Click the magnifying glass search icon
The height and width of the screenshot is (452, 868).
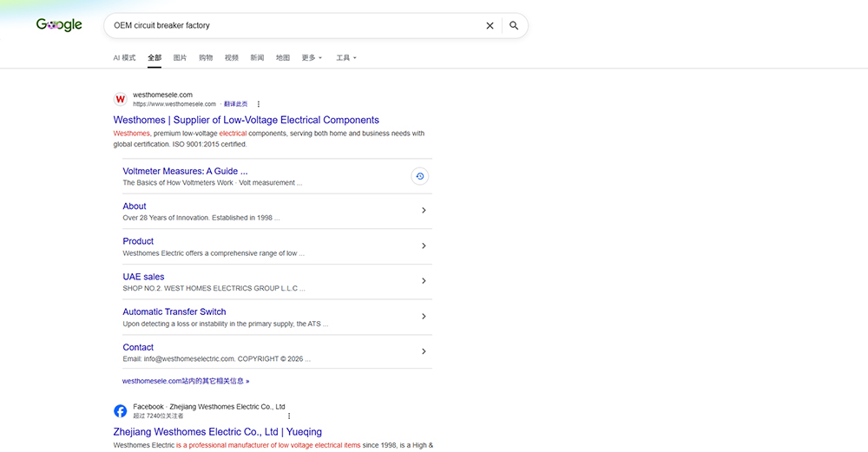point(514,25)
